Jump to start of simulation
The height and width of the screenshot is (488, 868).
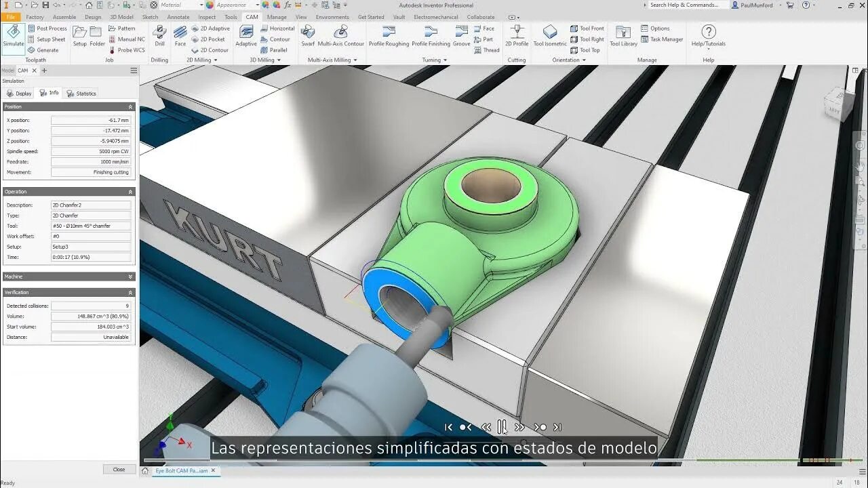click(x=448, y=427)
